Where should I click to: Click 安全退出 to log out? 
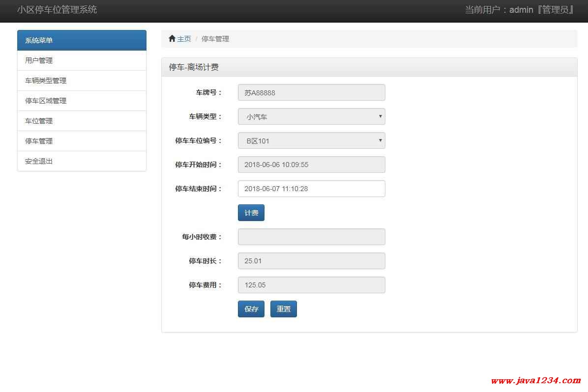point(39,161)
